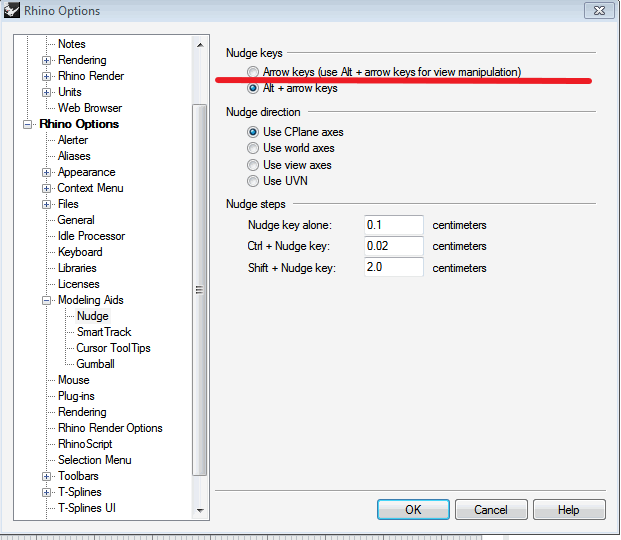Viewport: 621px width, 540px height.
Task: Open the Libraries options page
Action: click(77, 268)
